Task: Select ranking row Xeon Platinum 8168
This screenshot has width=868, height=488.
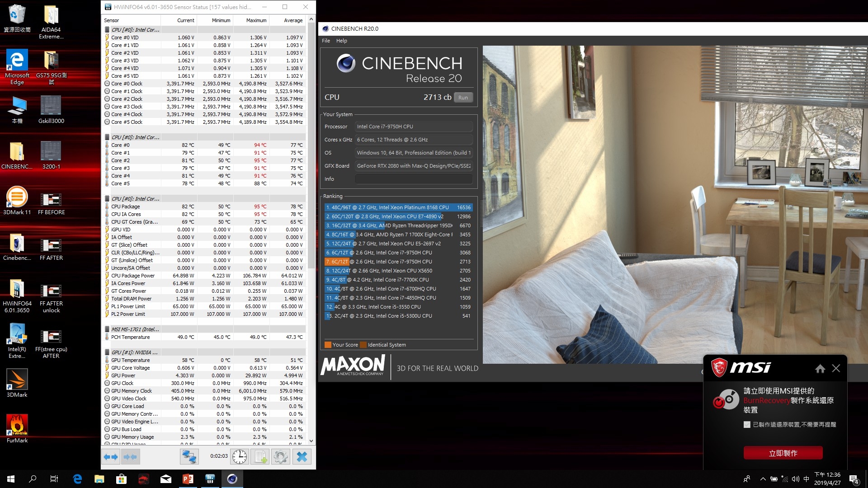Action: pos(398,207)
